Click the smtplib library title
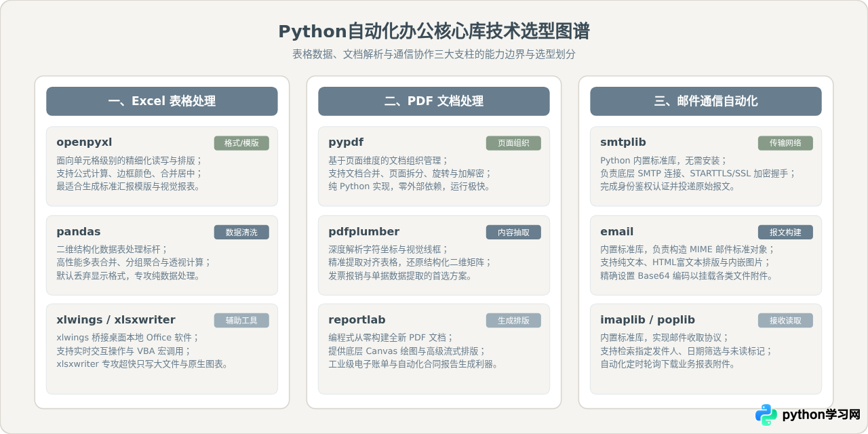868x434 pixels. [x=623, y=142]
